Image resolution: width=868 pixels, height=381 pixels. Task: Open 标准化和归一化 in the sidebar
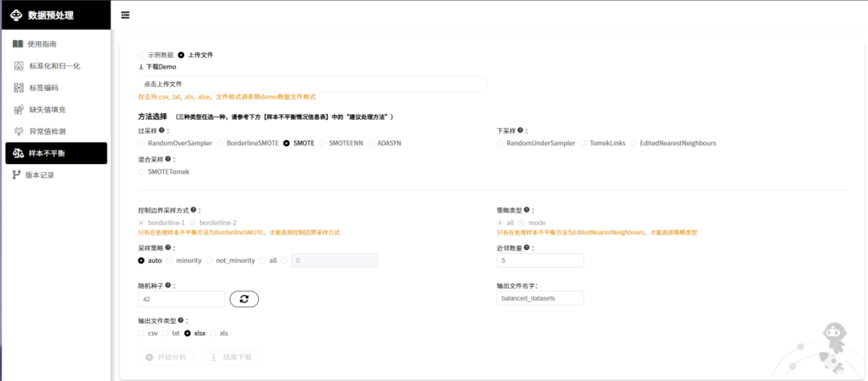click(55, 66)
